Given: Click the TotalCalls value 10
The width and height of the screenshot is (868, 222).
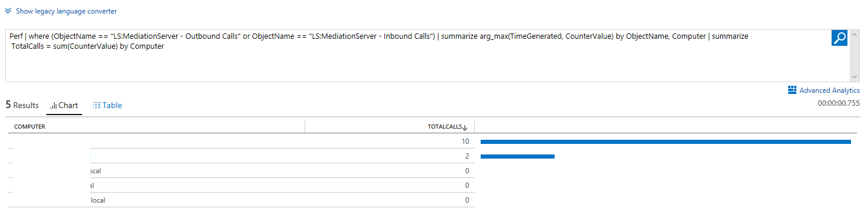Looking at the screenshot, I should pos(465,142).
